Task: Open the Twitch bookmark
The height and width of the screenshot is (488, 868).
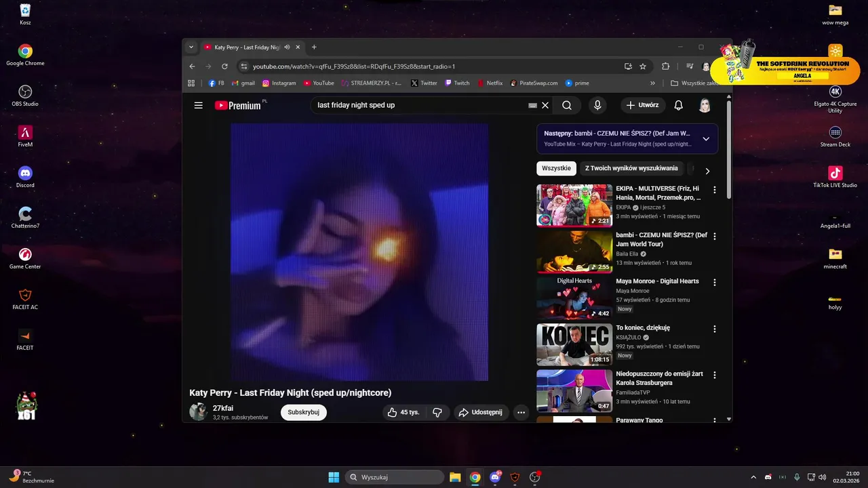Action: click(x=457, y=83)
